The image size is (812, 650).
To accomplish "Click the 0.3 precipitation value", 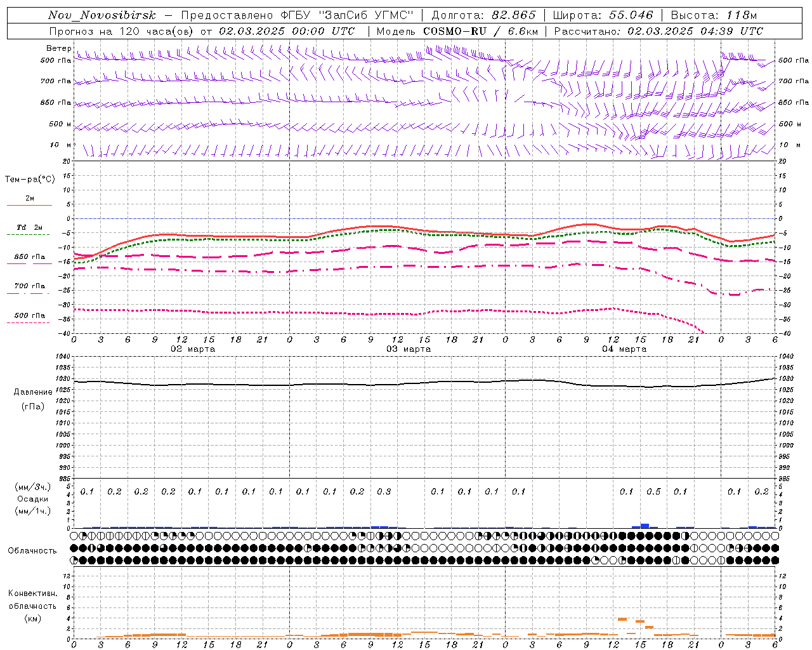I will coord(384,492).
